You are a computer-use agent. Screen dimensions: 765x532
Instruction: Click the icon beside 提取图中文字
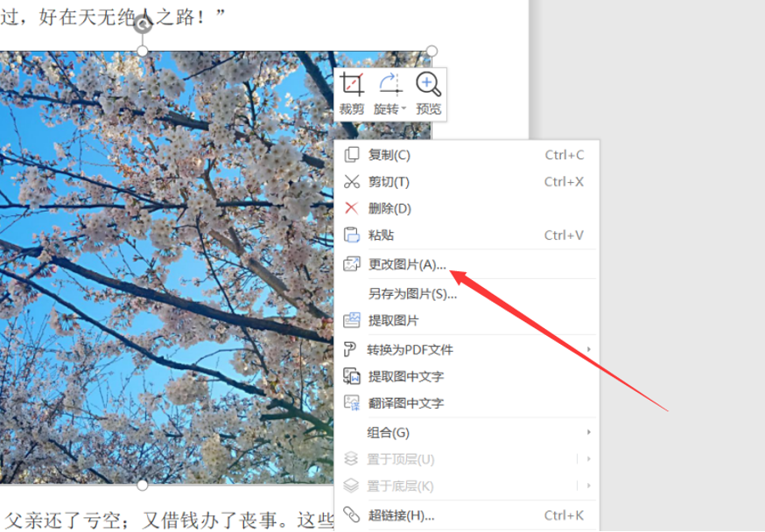click(x=352, y=376)
